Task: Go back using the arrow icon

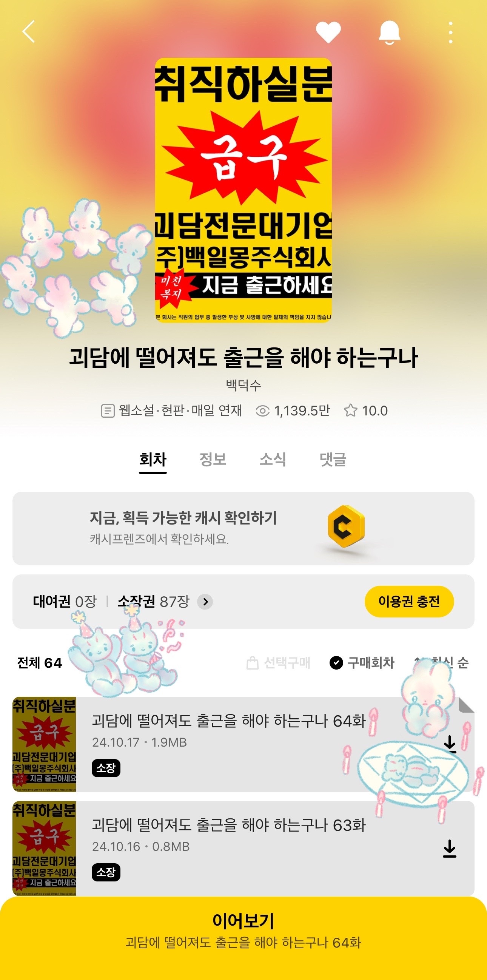Action: (x=29, y=32)
